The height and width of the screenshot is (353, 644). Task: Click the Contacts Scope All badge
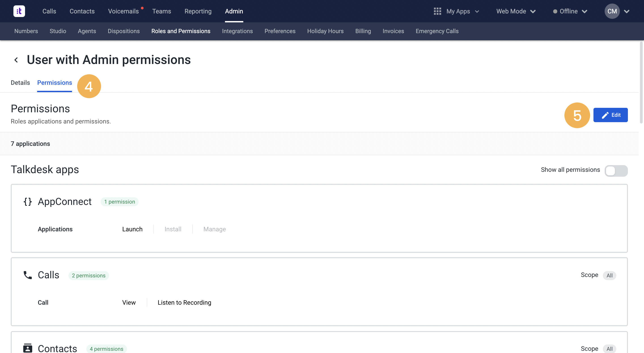610,349
